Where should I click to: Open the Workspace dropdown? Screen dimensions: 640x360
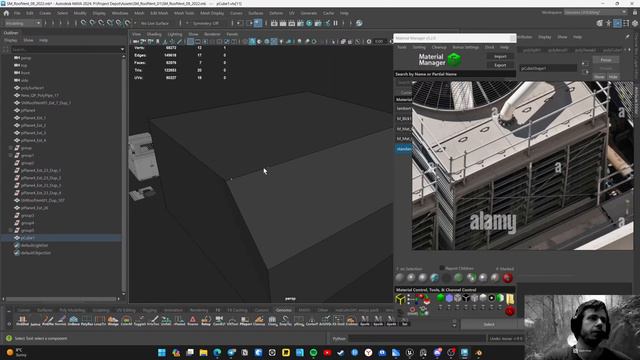click(x=595, y=13)
